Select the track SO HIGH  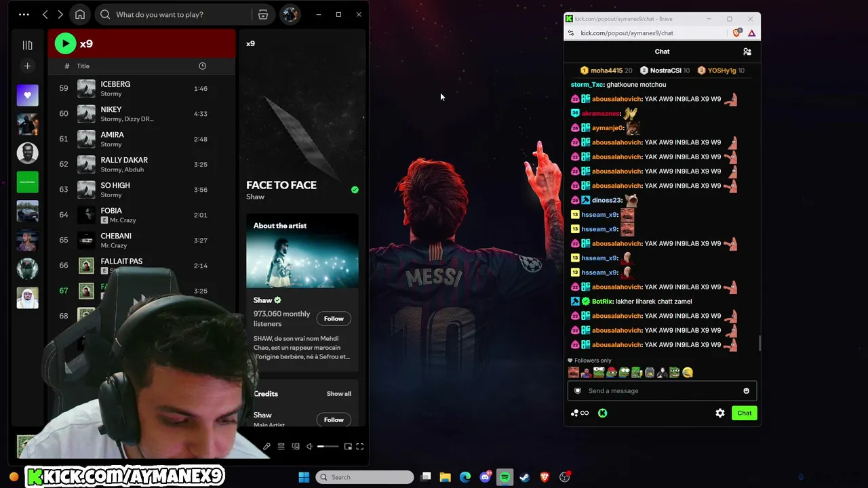142,189
